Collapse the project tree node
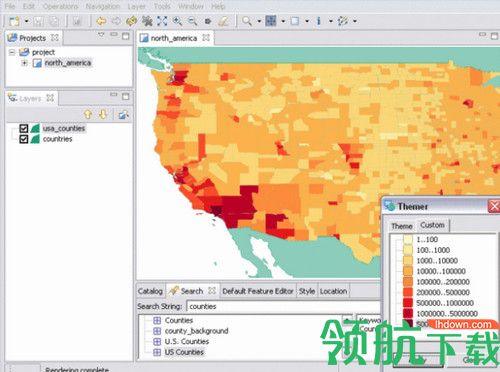 [x=12, y=52]
